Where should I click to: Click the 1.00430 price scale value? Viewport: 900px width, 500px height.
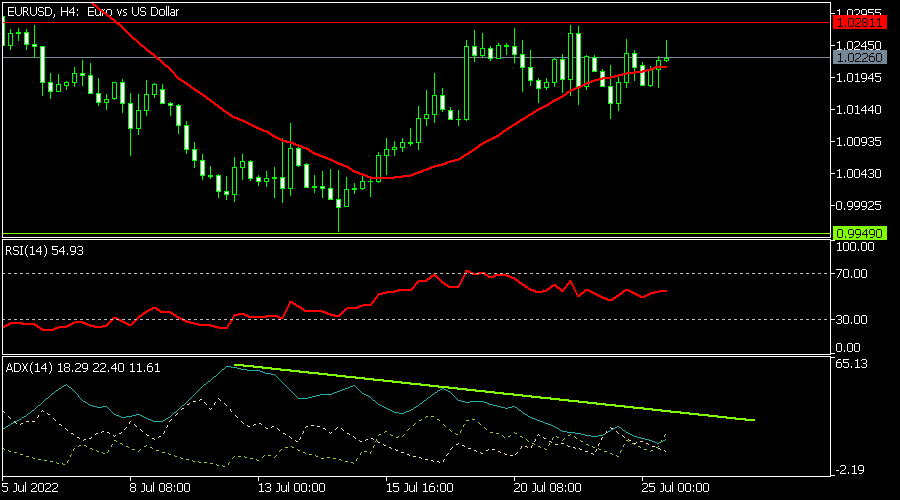(859, 174)
